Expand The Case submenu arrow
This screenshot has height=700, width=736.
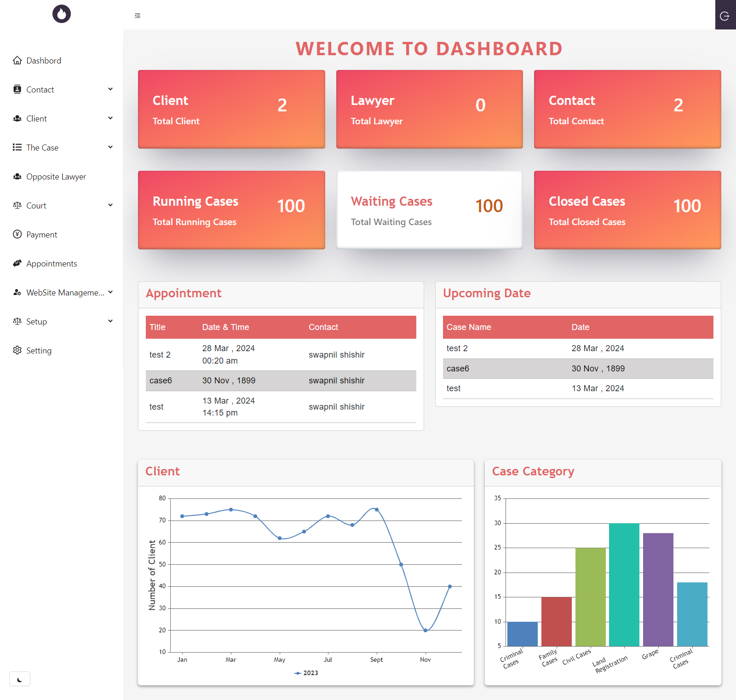(x=110, y=147)
